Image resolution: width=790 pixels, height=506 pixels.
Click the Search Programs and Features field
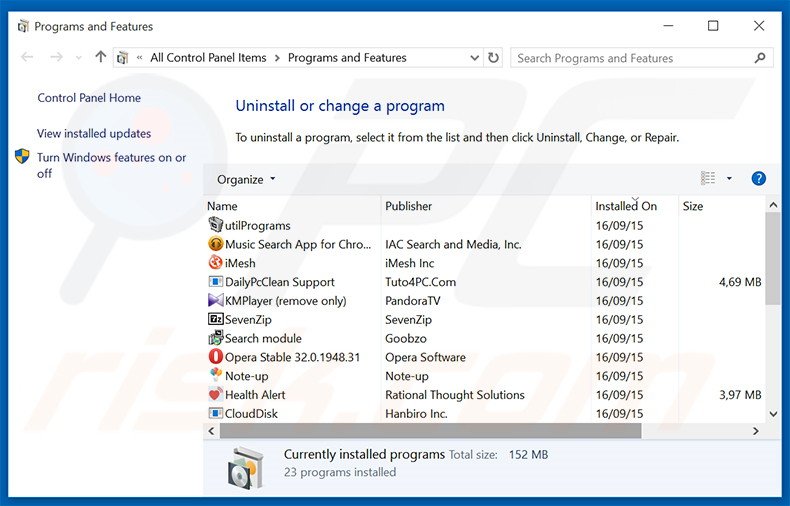(x=641, y=58)
